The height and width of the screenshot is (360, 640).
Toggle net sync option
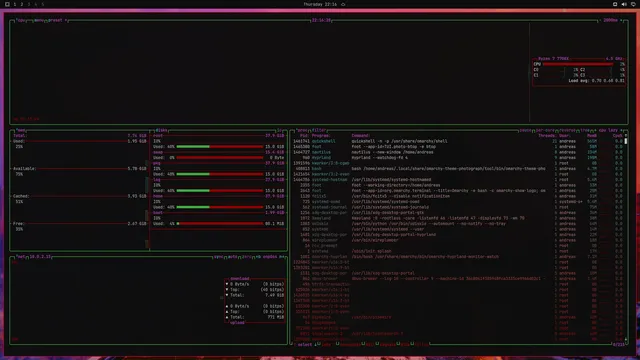[218, 257]
